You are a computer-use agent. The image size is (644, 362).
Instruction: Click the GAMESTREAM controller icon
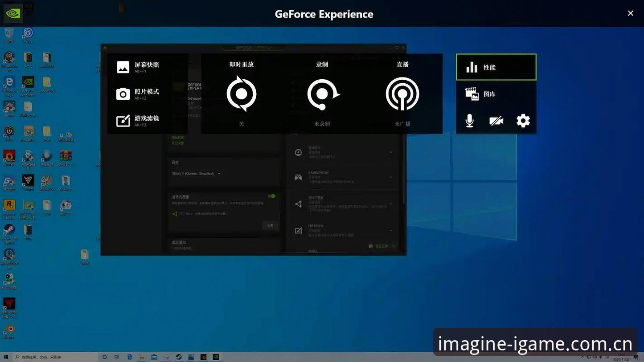click(x=298, y=177)
